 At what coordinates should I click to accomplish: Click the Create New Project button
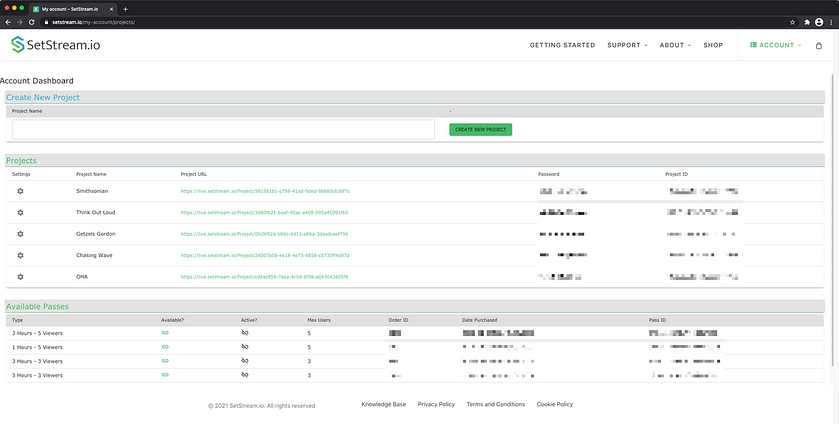pos(480,130)
